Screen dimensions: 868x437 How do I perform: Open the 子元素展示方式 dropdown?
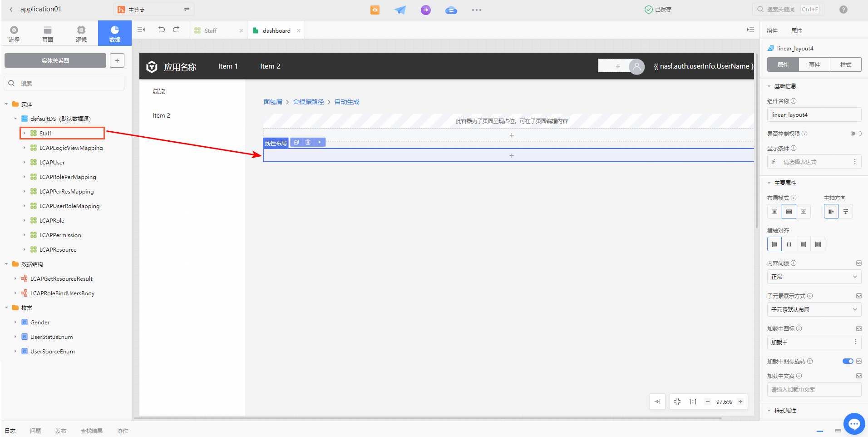pyautogui.click(x=814, y=309)
